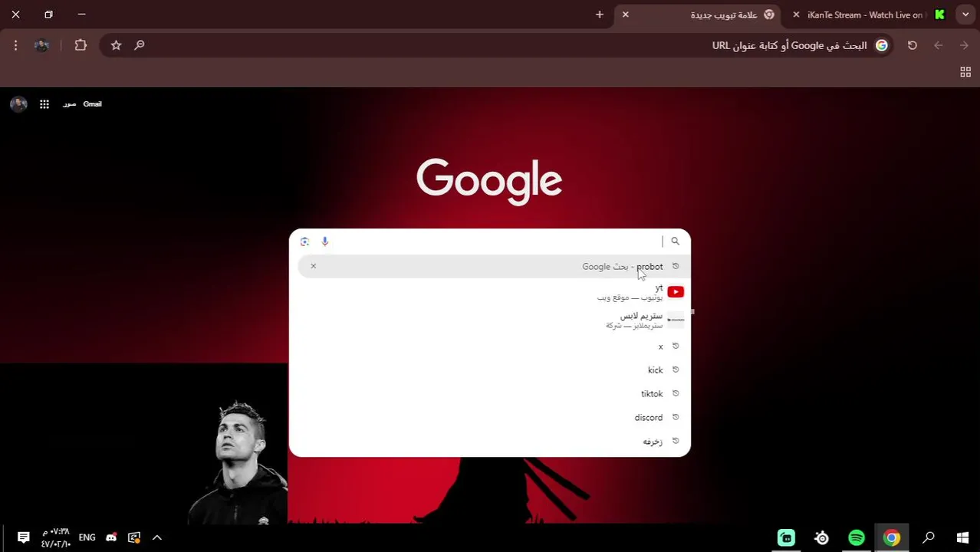Click the Google logo
Image resolution: width=980 pixels, height=552 pixels.
pos(489,182)
